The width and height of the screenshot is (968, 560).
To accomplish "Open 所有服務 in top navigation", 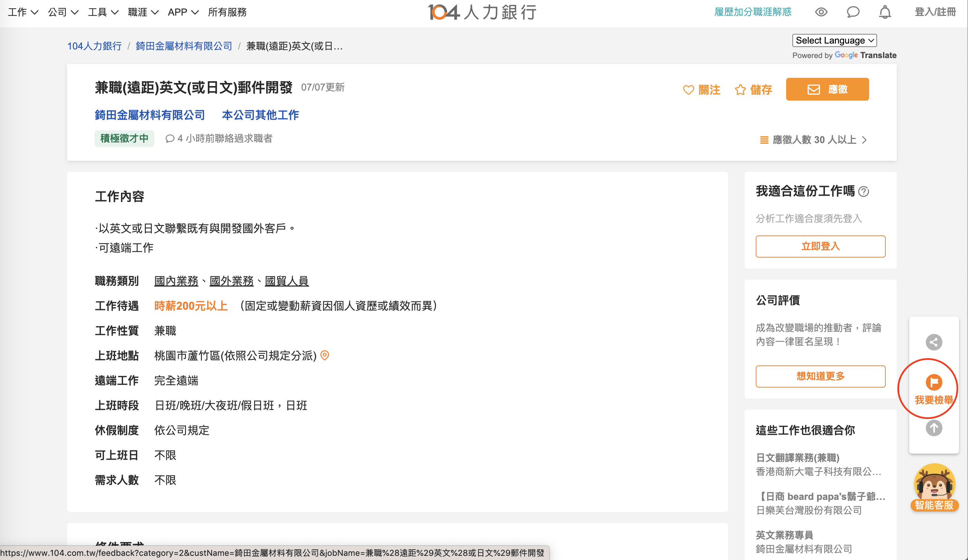I will (227, 12).
